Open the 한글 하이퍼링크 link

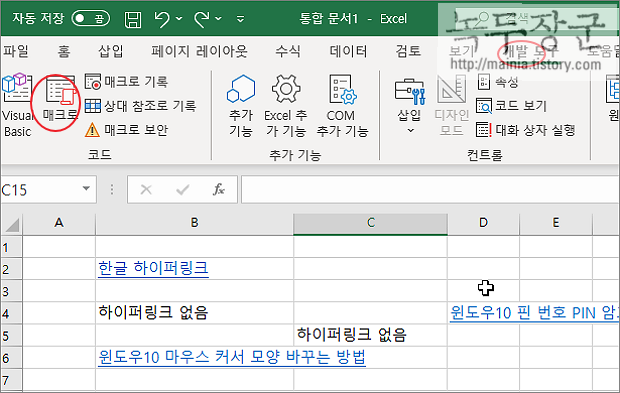pos(153,268)
